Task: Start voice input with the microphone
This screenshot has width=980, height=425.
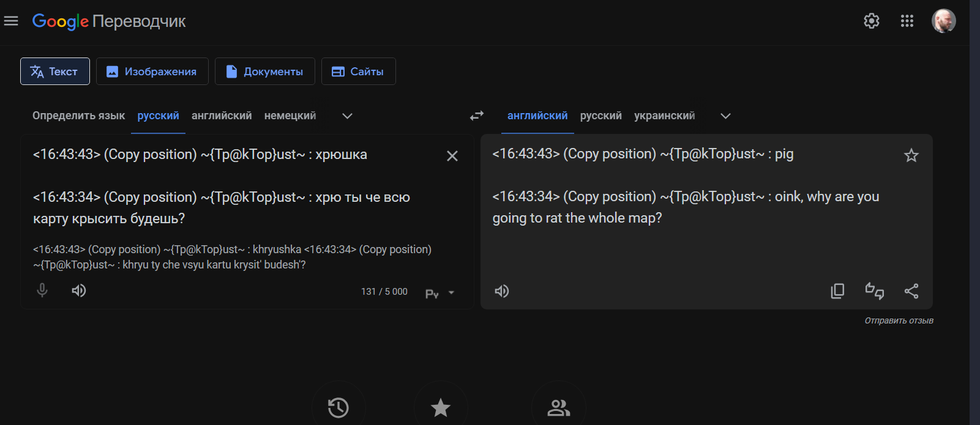Action: point(42,290)
